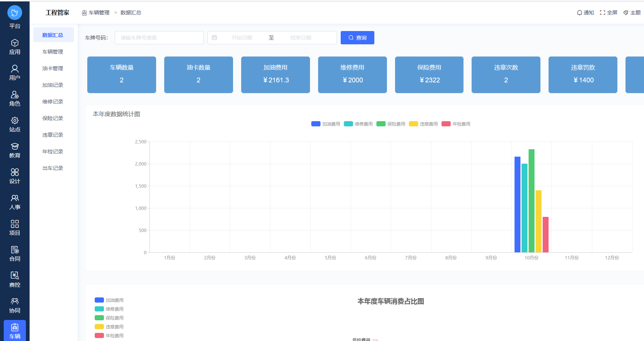Image resolution: width=644 pixels, height=341 pixels.
Task: Open the 主题 theme picker
Action: coord(632,13)
